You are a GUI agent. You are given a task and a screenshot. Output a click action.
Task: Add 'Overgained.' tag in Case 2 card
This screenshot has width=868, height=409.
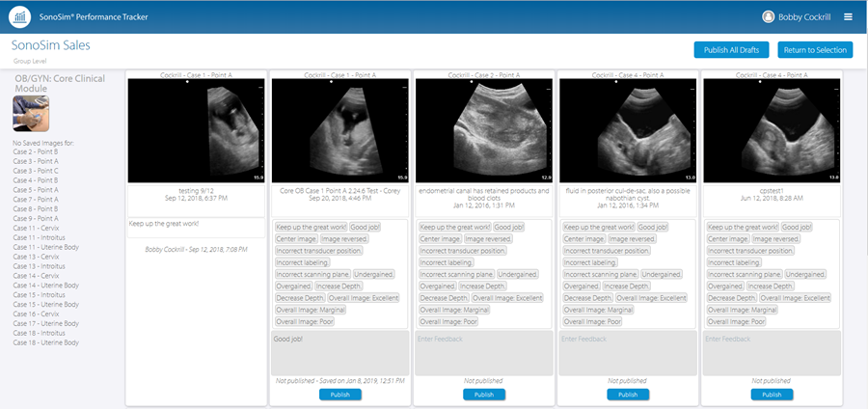437,286
